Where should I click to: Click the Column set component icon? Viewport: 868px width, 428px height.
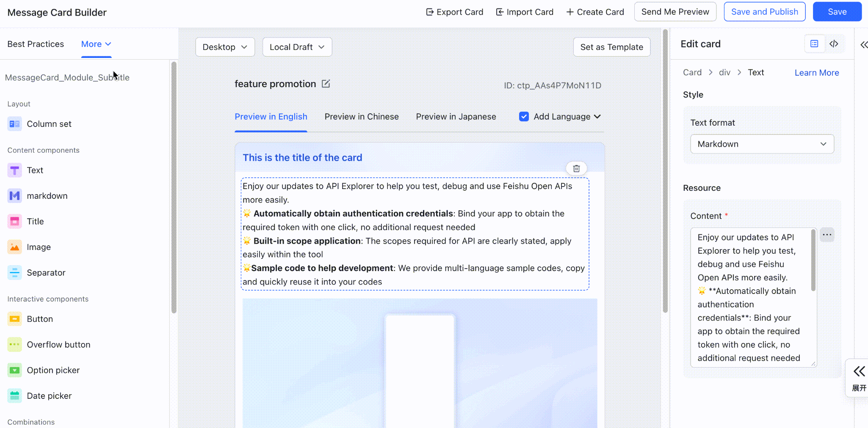[x=14, y=124]
